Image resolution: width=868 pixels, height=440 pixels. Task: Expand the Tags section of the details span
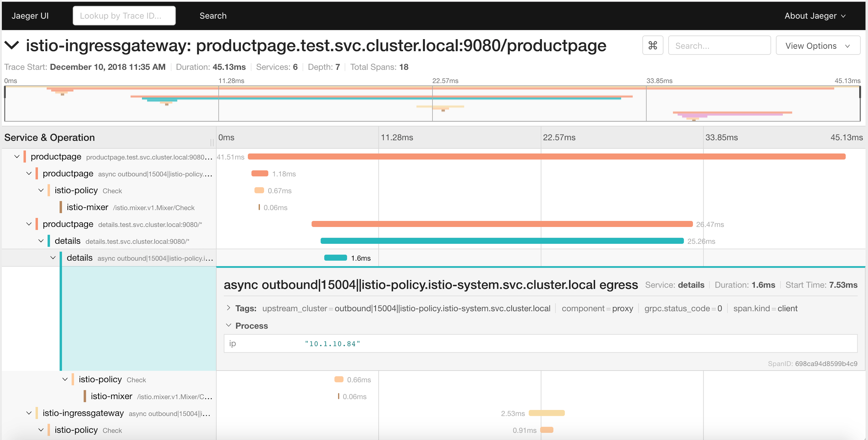(x=229, y=308)
